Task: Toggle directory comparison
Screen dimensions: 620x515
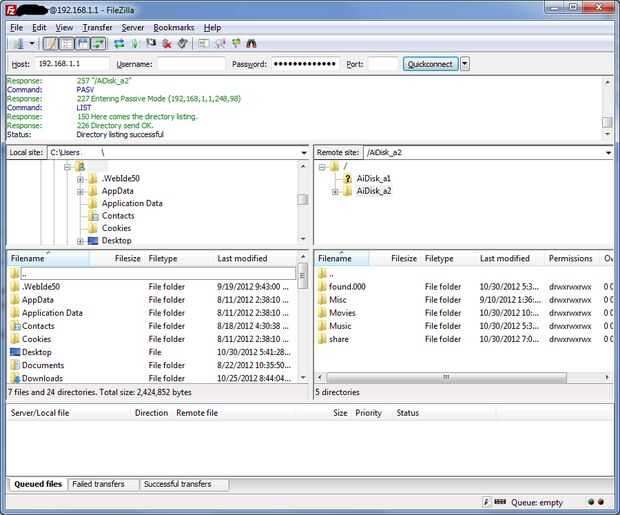Action: [x=220, y=44]
